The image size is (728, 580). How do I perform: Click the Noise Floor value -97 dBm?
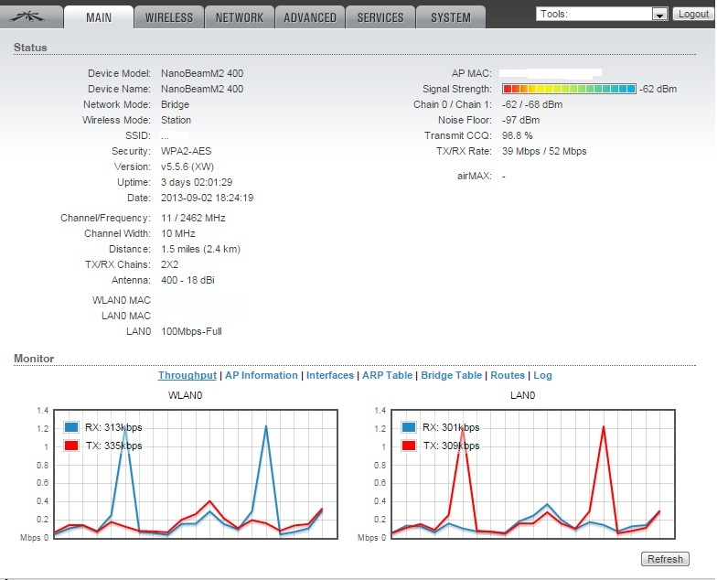pos(520,120)
